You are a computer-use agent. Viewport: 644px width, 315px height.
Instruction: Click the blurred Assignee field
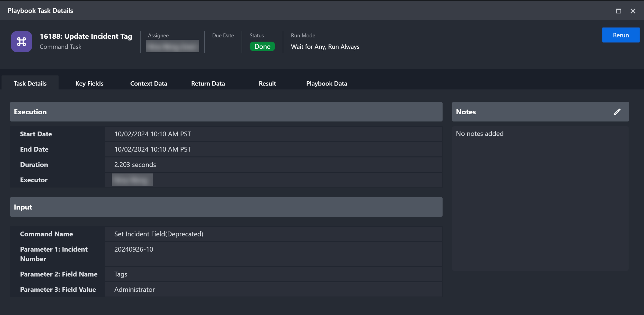(x=172, y=46)
